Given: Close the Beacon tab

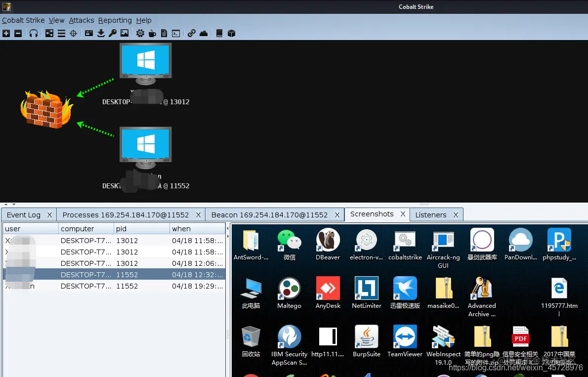Looking at the screenshot, I should pyautogui.click(x=337, y=215).
